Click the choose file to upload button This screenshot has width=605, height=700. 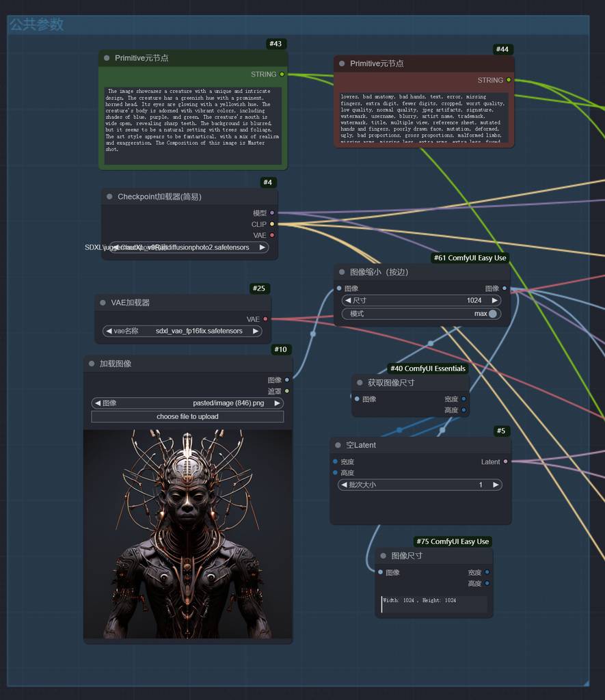pos(187,416)
